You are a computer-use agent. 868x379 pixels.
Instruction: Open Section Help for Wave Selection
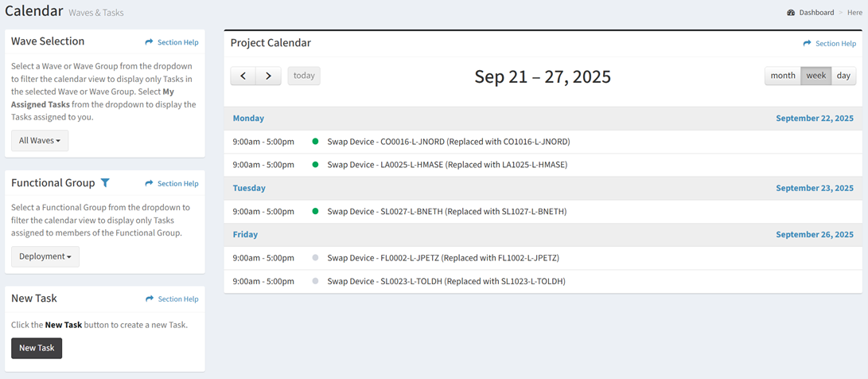172,42
